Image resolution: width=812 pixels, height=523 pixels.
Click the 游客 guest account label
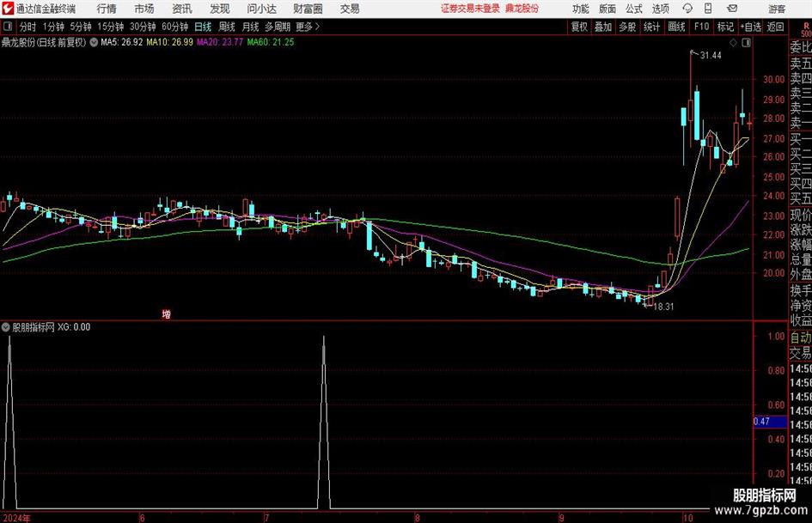click(777, 9)
